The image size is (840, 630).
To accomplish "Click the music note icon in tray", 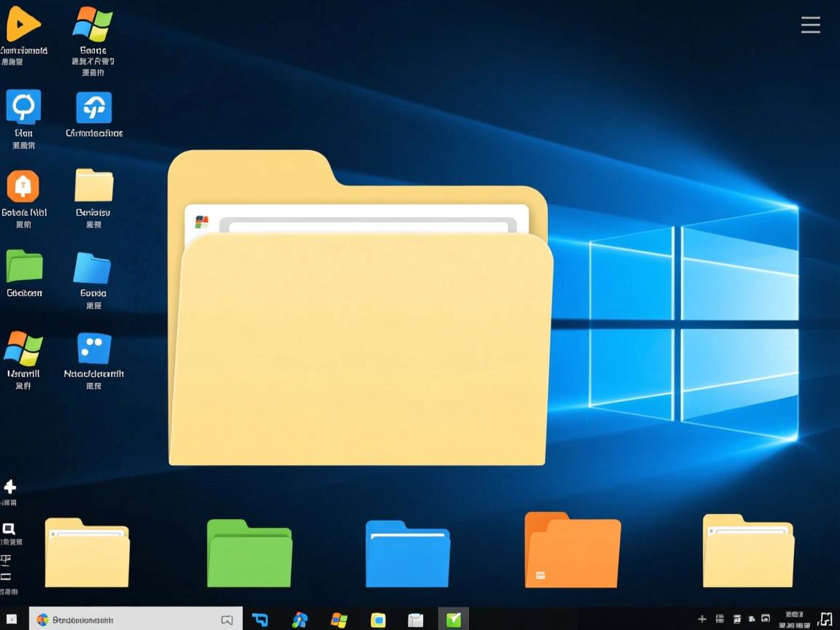I will (x=825, y=619).
